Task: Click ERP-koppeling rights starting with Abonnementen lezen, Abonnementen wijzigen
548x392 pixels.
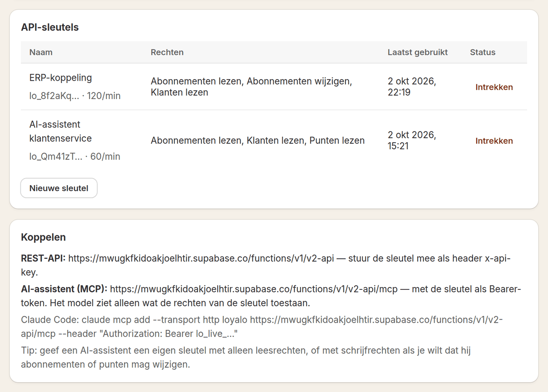Action: (251, 87)
